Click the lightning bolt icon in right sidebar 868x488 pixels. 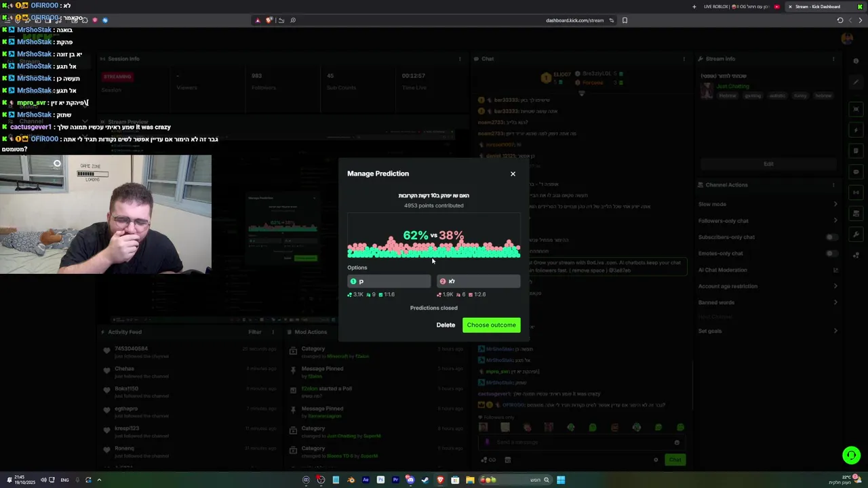[856, 130]
